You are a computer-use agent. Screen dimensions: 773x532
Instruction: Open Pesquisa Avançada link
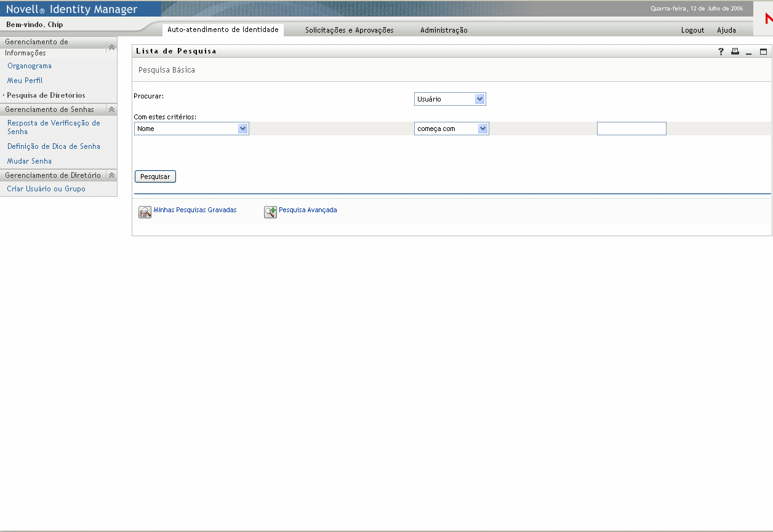[308, 210]
